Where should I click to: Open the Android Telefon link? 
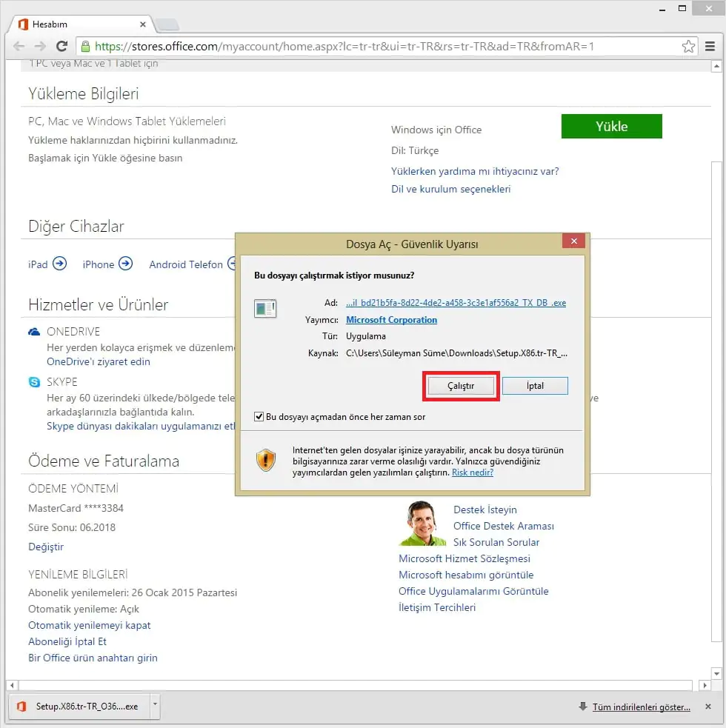click(186, 264)
